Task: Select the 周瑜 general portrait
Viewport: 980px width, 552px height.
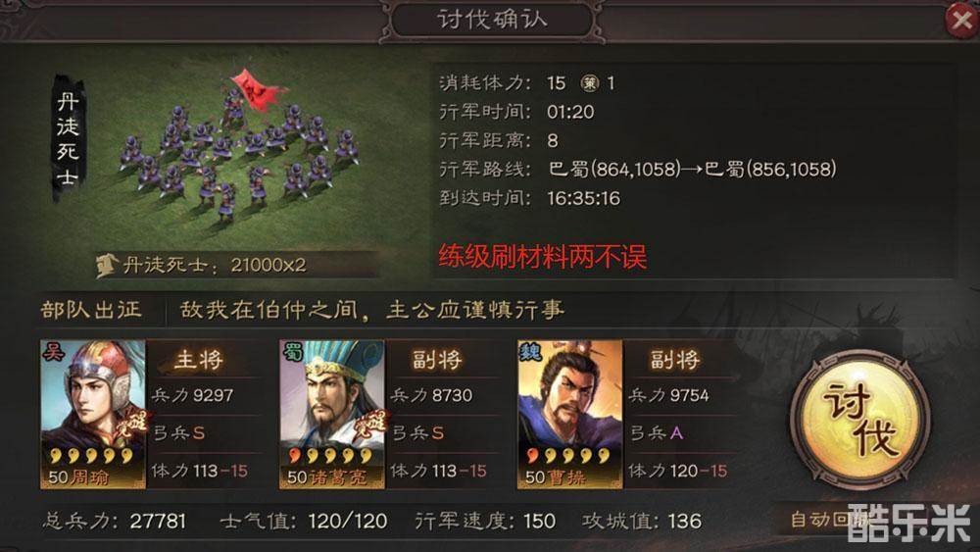Action: (x=93, y=414)
